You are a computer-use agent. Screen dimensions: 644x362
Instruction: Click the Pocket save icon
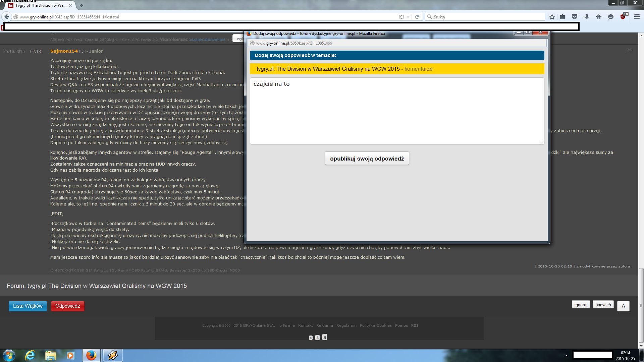click(575, 17)
